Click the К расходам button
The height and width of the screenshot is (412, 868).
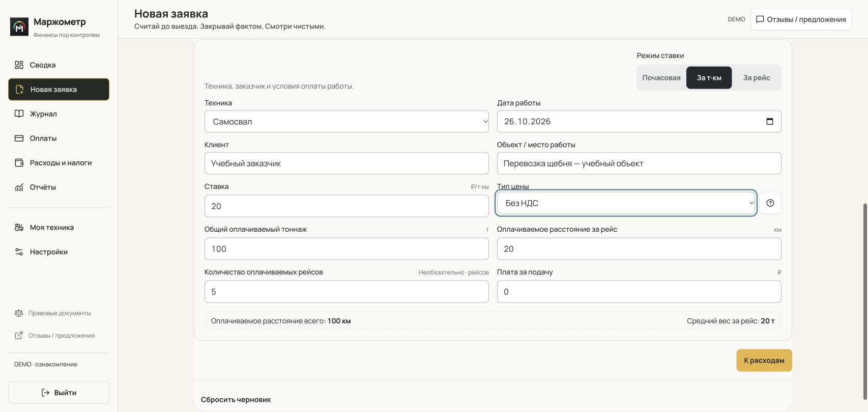[764, 360]
